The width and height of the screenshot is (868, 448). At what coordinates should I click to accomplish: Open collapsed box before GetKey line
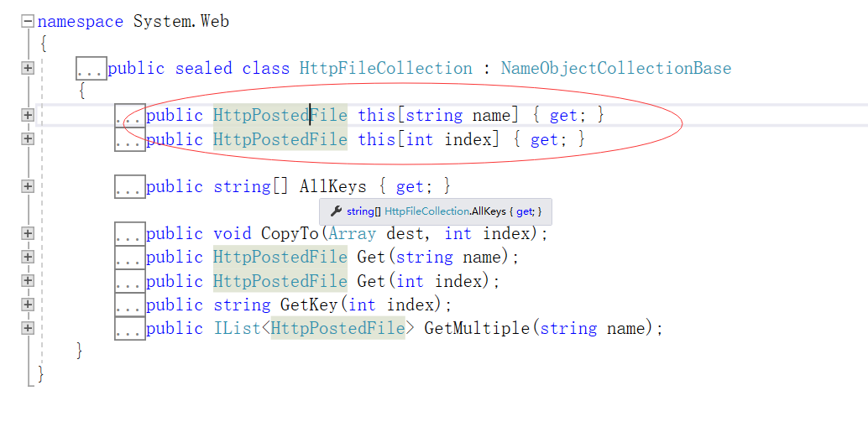point(130,305)
